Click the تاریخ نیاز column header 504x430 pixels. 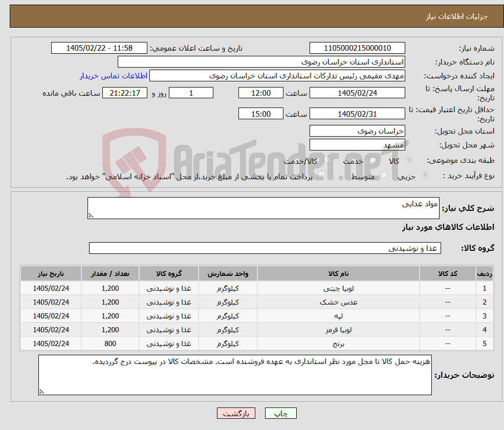coord(51,274)
